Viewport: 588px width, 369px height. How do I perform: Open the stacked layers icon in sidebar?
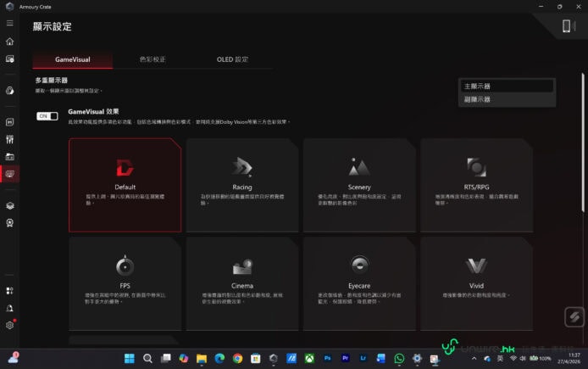coord(10,206)
